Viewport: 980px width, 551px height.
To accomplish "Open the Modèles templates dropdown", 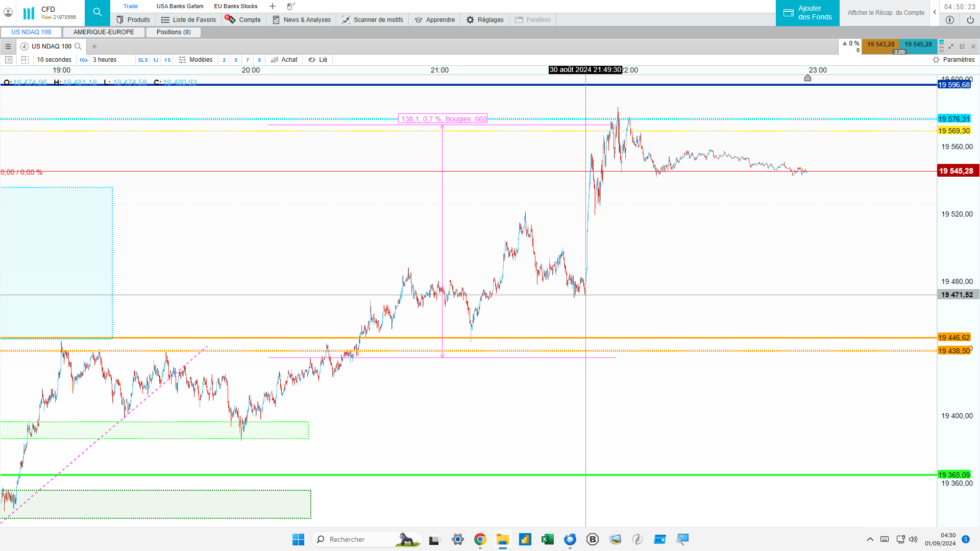I will pos(195,60).
